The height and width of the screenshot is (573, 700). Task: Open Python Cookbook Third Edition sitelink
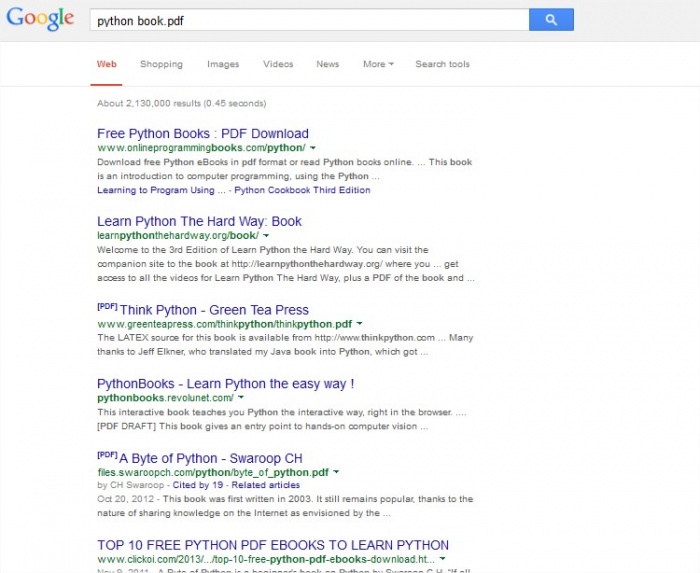[302, 190]
